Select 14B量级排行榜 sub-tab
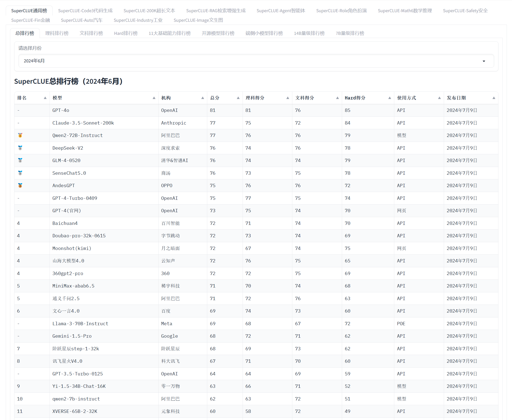512x420 pixels. tap(309, 33)
